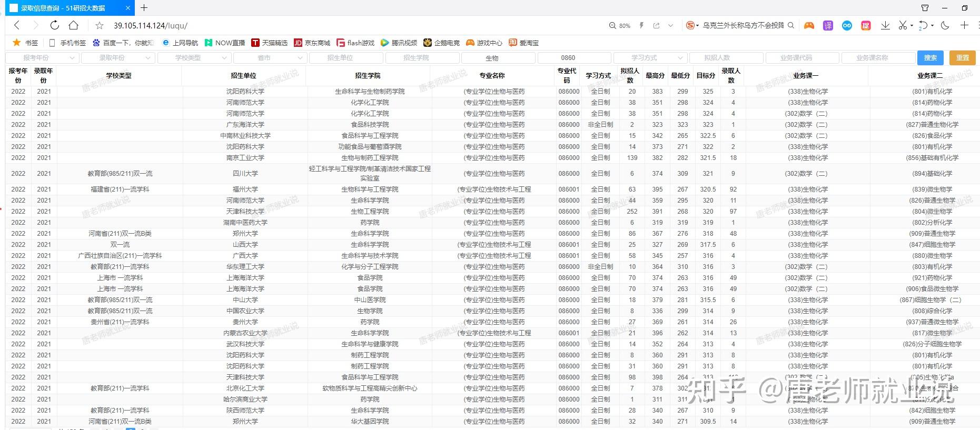The height and width of the screenshot is (430, 980).
Task: Open the 企鹅电竞 bookmark
Action: pyautogui.click(x=441, y=43)
